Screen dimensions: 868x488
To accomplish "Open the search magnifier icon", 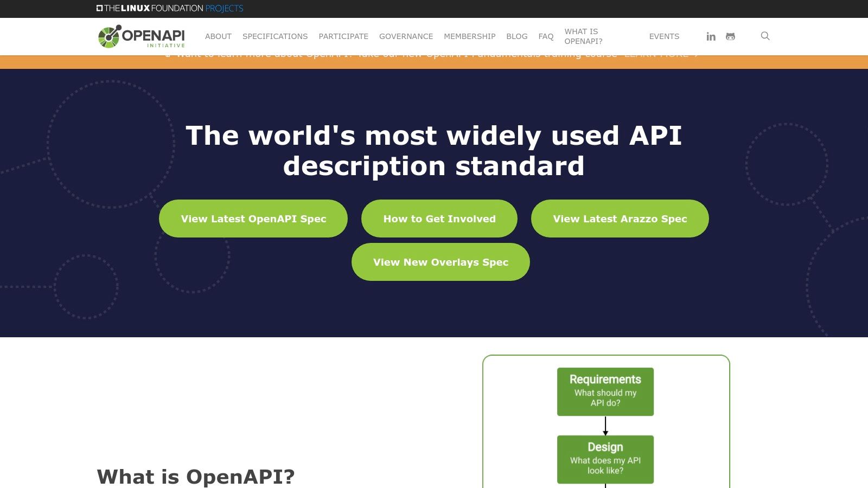I will click(765, 36).
